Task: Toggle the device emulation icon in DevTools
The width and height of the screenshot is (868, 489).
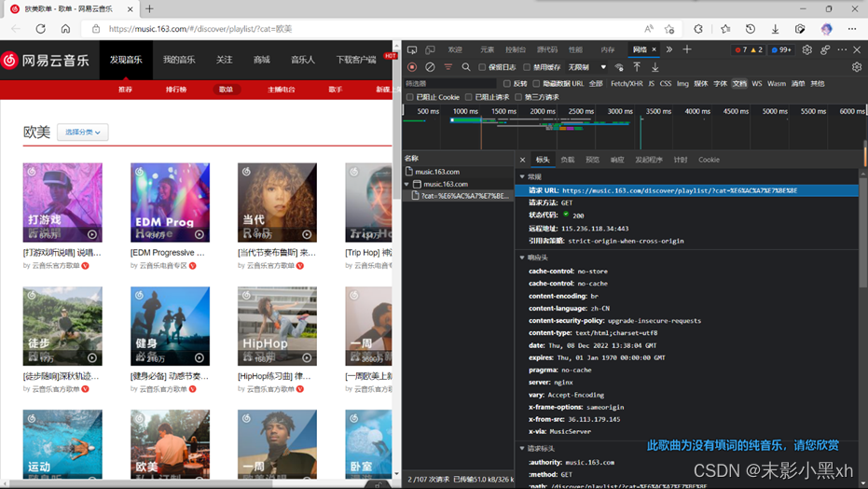Action: click(x=430, y=49)
